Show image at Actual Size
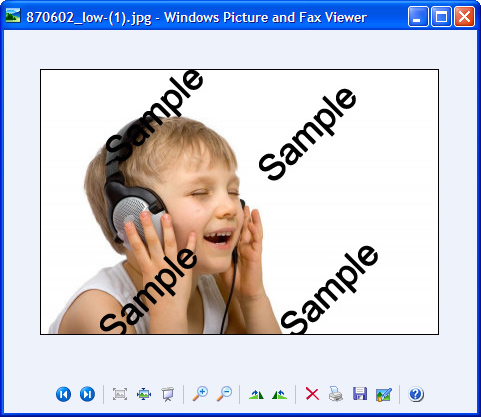The width and height of the screenshot is (481, 417). pyautogui.click(x=144, y=394)
